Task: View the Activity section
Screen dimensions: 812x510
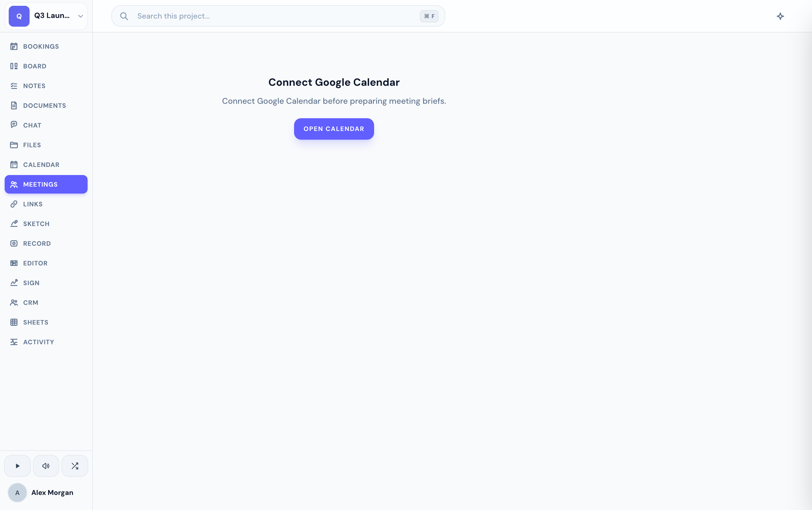Action: pos(46,342)
